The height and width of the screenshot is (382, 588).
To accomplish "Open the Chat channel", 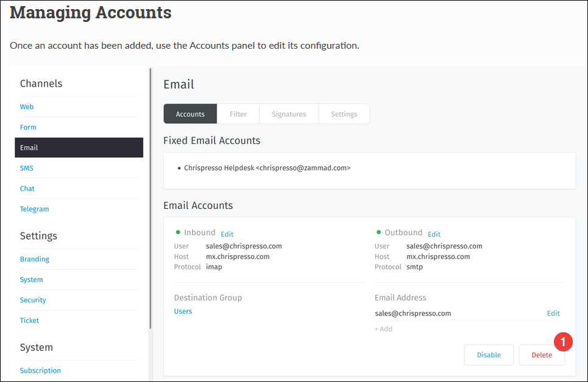I will tap(27, 189).
